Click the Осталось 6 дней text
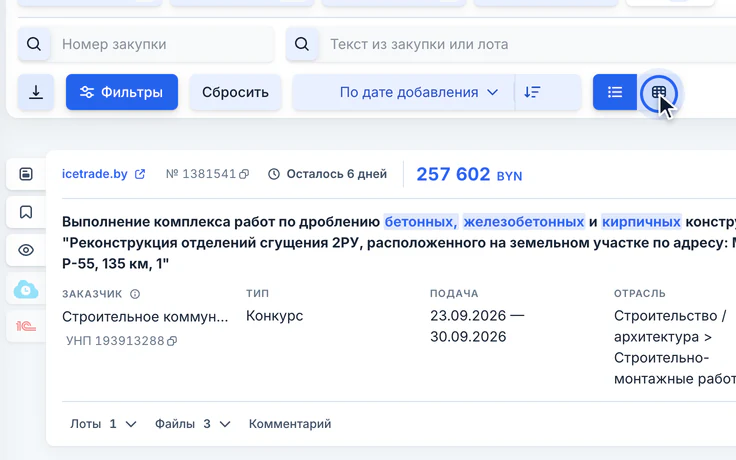Screen dimensions: 736x460 coord(337,174)
